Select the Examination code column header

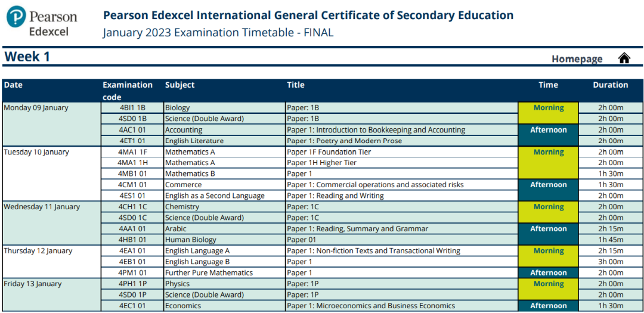point(128,91)
